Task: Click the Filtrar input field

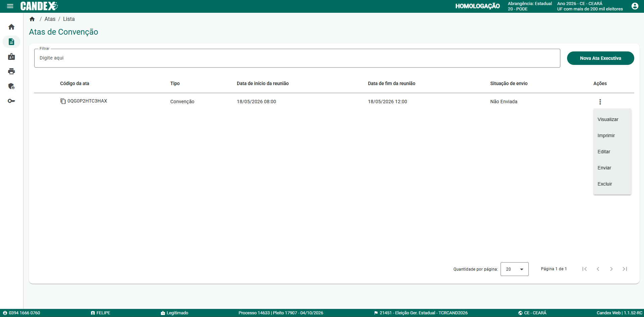Action: [x=297, y=58]
